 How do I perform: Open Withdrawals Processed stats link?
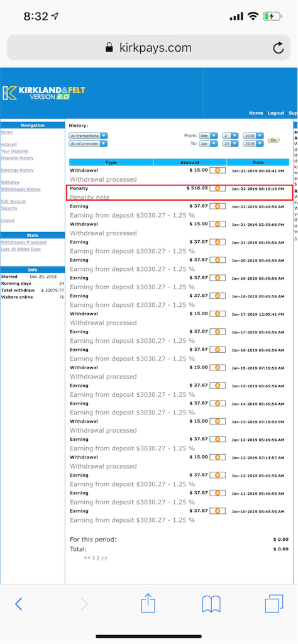point(24,242)
